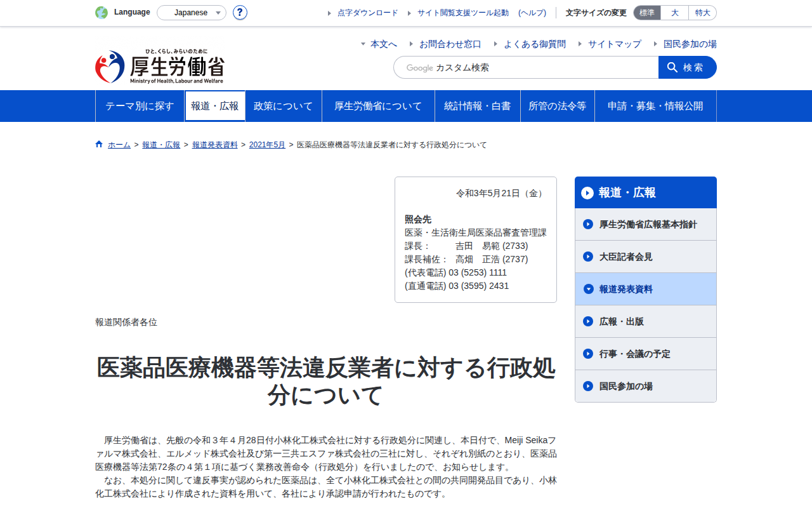Viewport: 812px width, 508px height.
Task: Click the globe Language icon
Action: (x=101, y=12)
